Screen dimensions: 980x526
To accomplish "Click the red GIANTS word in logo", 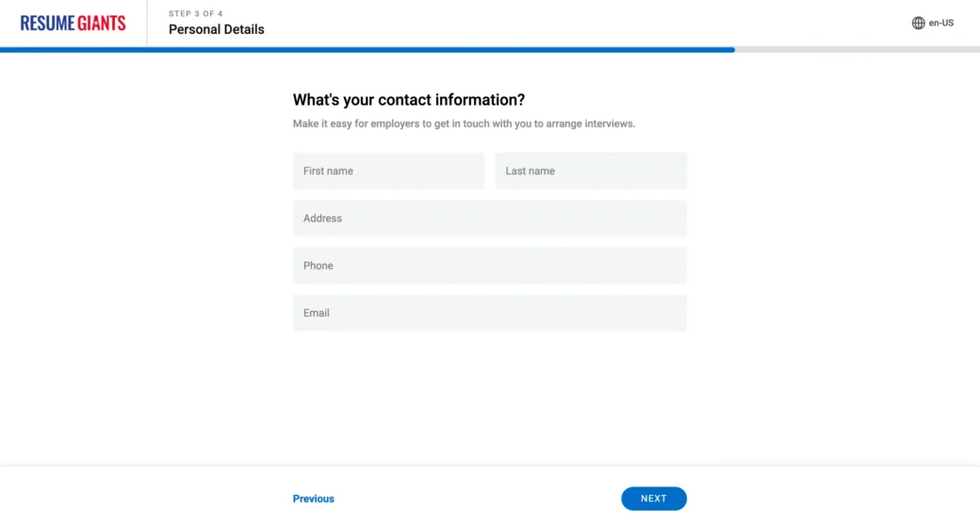I will [101, 24].
